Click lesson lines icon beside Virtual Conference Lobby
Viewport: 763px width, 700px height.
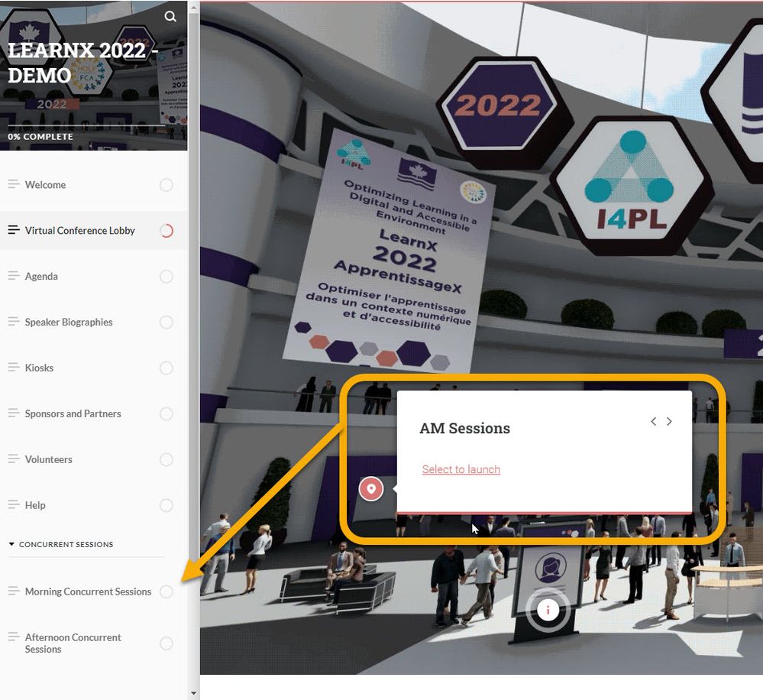(14, 230)
